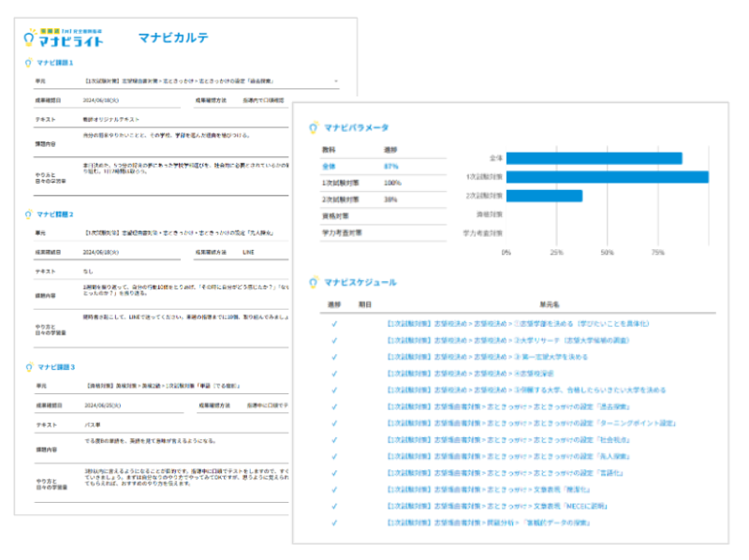Click the 1次試験対策 bar in the chart
The height and width of the screenshot is (560, 749).
pyautogui.click(x=607, y=177)
